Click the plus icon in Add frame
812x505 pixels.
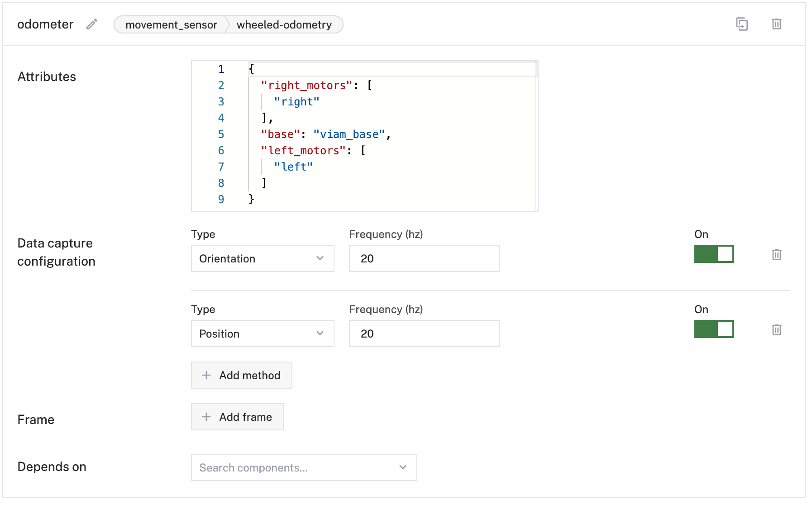click(x=206, y=417)
